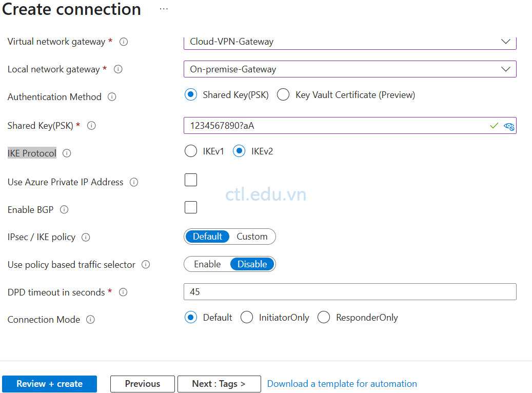Click the highlighted IKE Protocol label

(x=32, y=153)
